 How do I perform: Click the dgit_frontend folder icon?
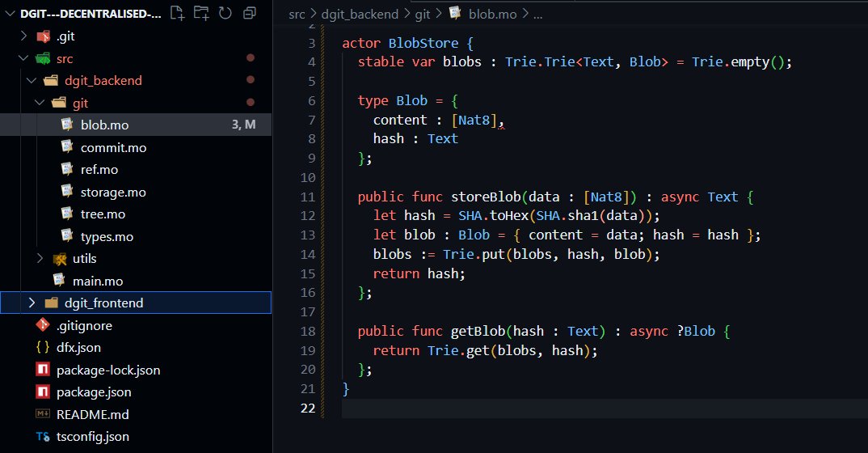click(51, 303)
